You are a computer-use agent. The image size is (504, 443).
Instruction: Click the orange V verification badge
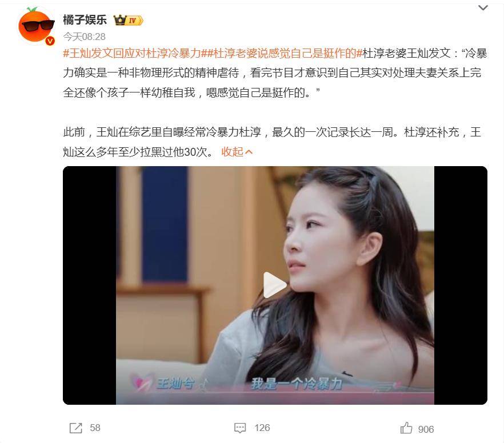[50, 41]
